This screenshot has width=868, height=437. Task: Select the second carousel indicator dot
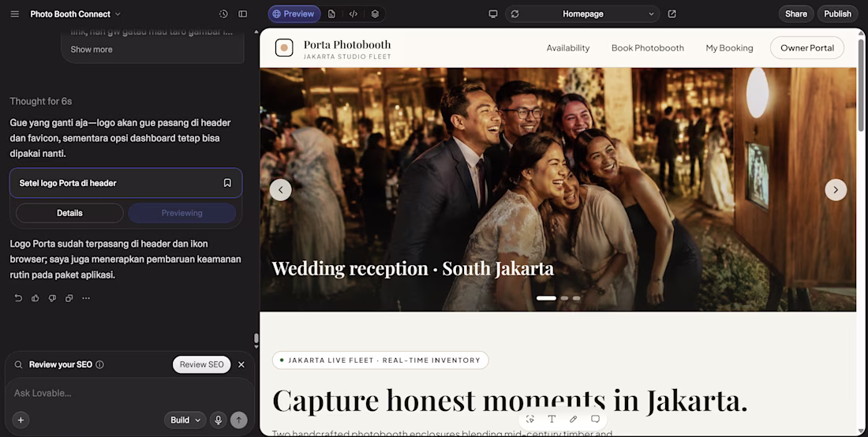[x=564, y=298]
